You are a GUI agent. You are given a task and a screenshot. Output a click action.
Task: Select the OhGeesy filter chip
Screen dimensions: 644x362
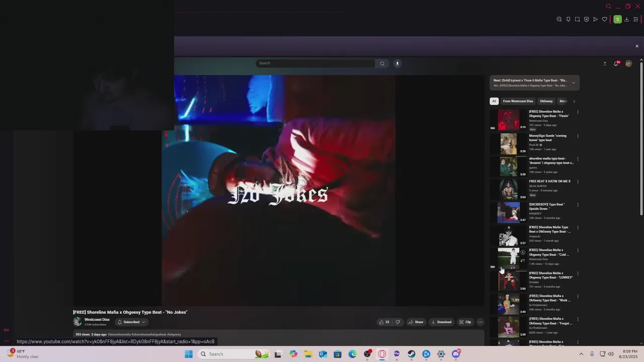[546, 101]
